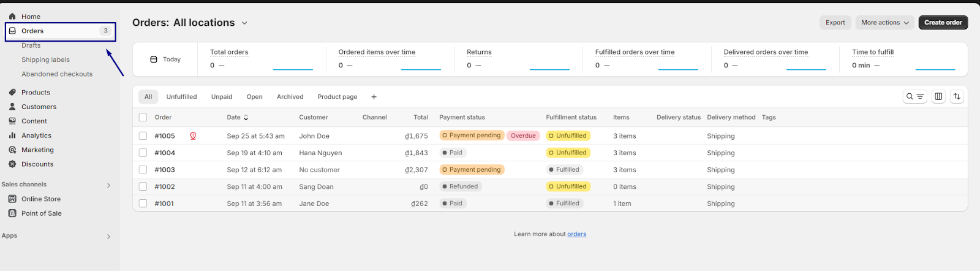This screenshot has height=271, width=980.
Task: Check the box for order #1002
Action: click(143, 186)
